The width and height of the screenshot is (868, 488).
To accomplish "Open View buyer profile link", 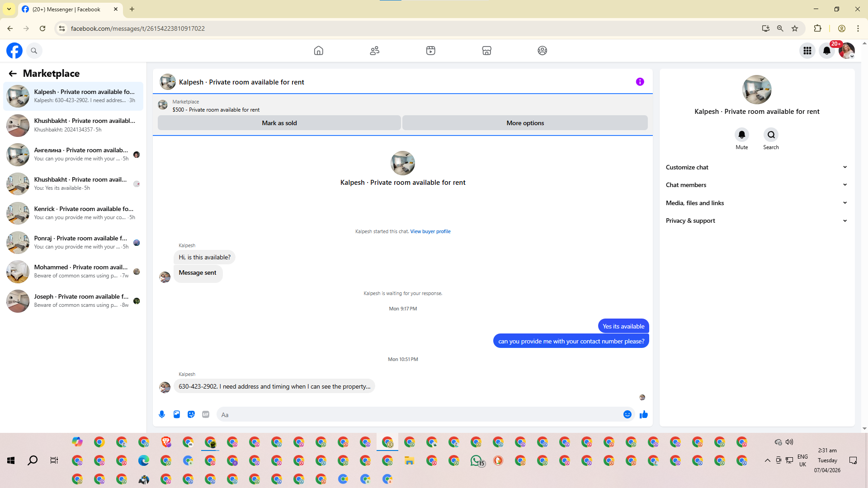I will pos(430,231).
